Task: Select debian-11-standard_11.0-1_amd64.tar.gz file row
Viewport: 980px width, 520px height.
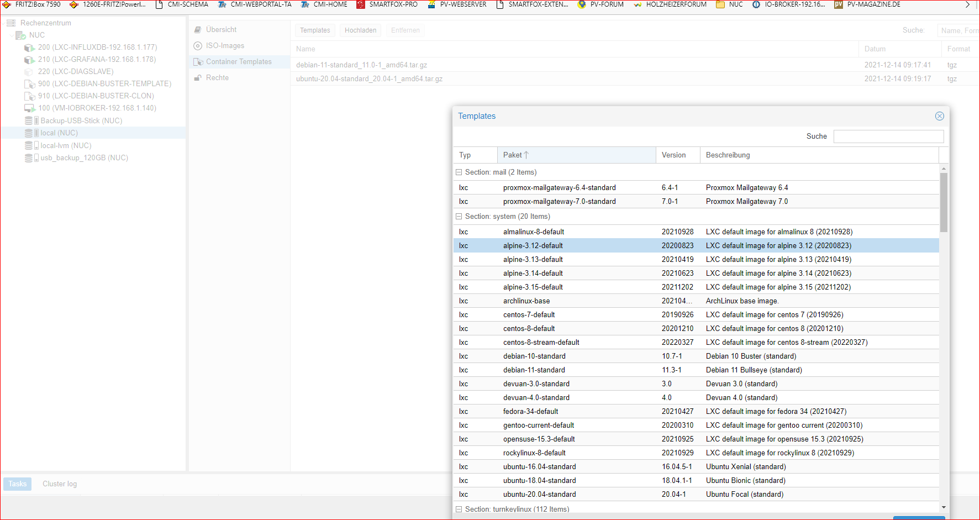Action: click(635, 65)
